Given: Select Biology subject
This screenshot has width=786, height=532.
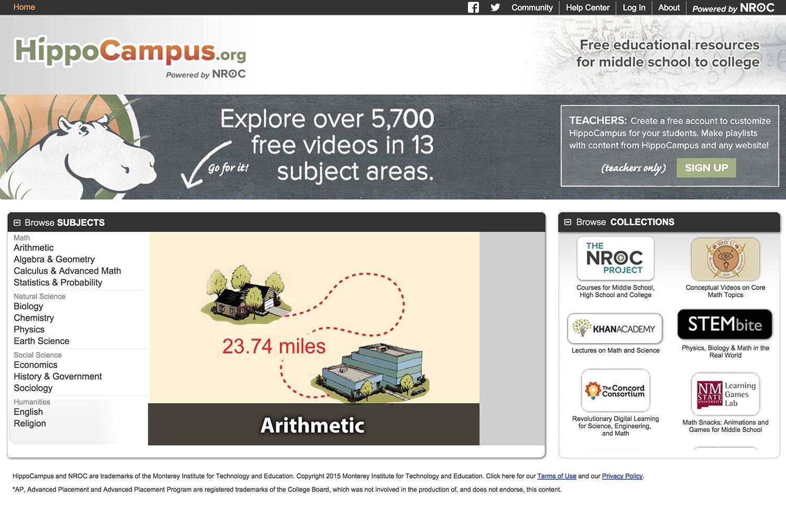Looking at the screenshot, I should click(28, 306).
